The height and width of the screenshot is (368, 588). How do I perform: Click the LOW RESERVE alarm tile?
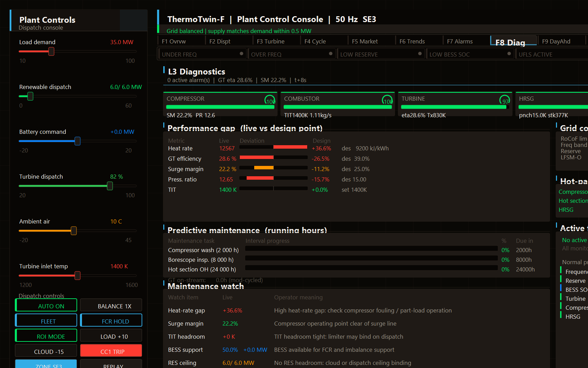pos(381,54)
